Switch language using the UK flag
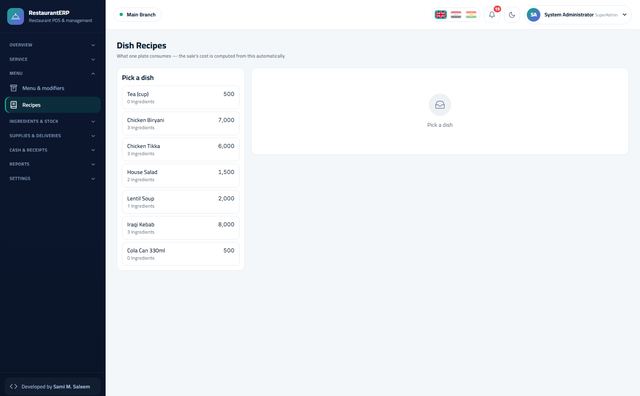This screenshot has height=396, width=640. point(440,15)
